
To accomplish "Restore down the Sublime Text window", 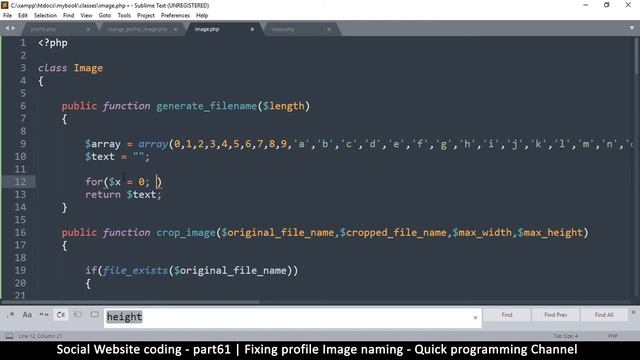I will [607, 5].
